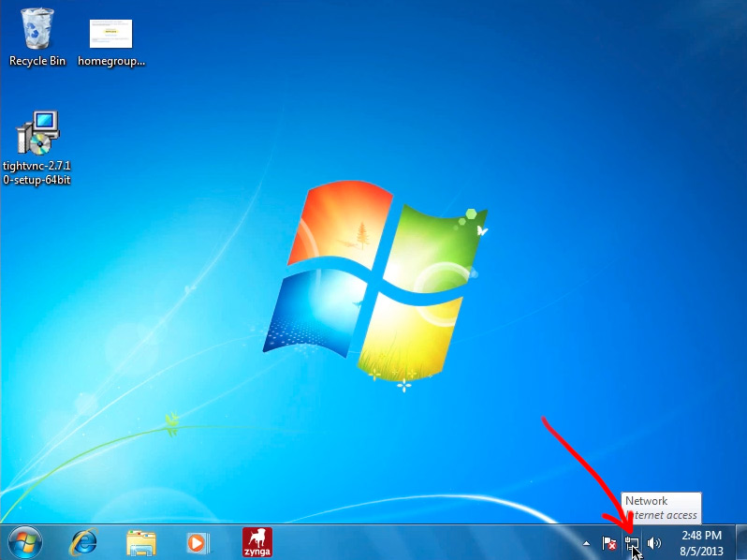Viewport: 747px width, 560px height.
Task: Open Action Center flag icon
Action: coord(608,543)
